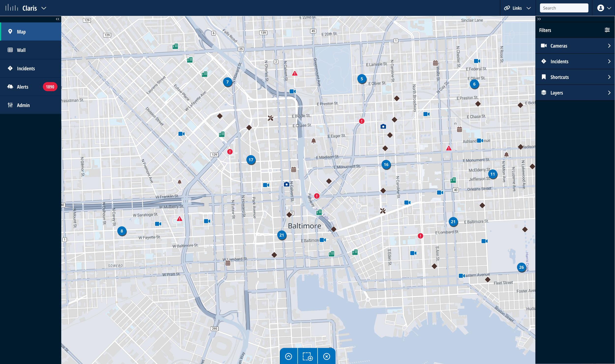Select the Wall view icon
Screen dimensions: 615x364
click(31, 50)
